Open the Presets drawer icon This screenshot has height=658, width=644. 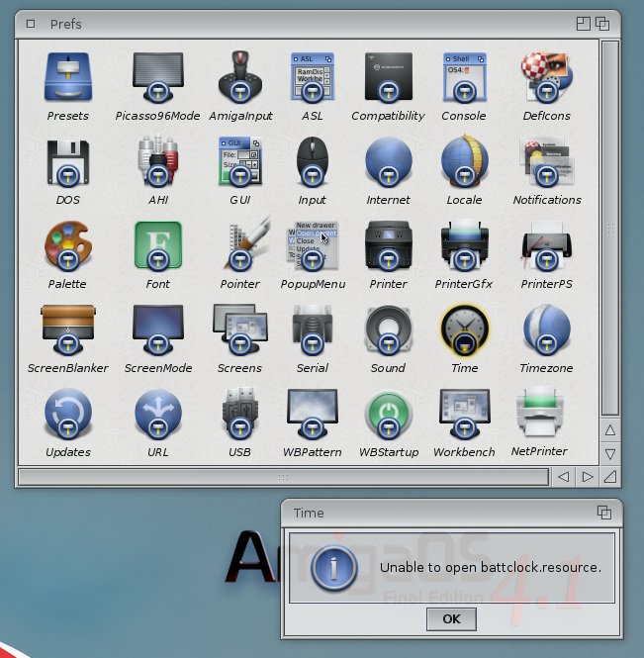click(67, 78)
